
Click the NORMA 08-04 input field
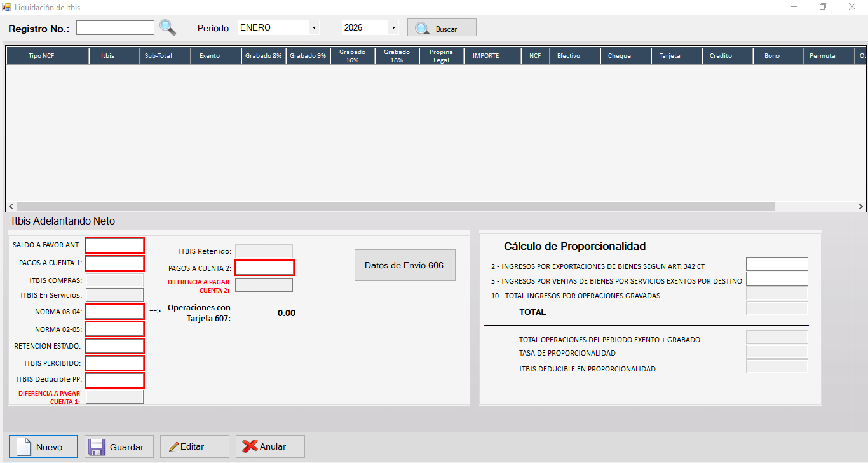(x=114, y=312)
